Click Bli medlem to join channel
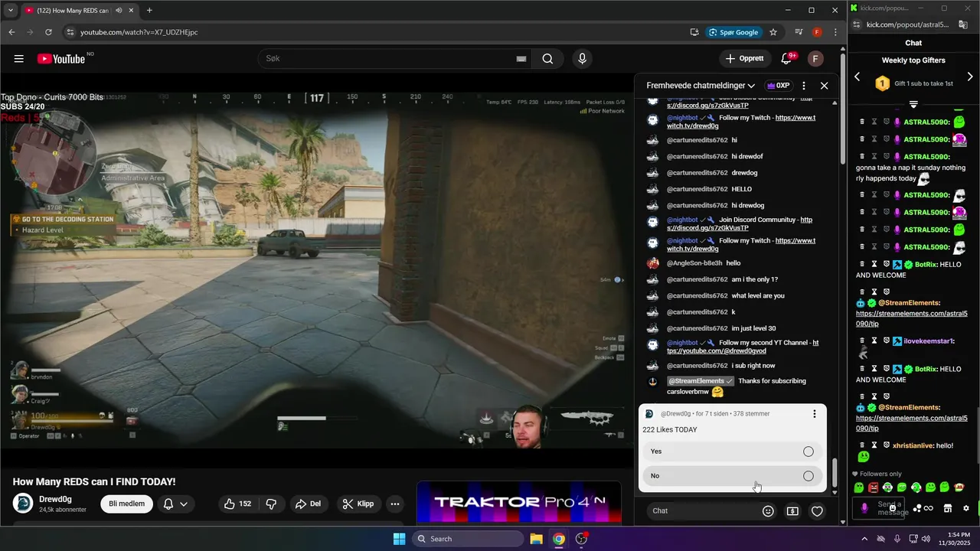 126,504
